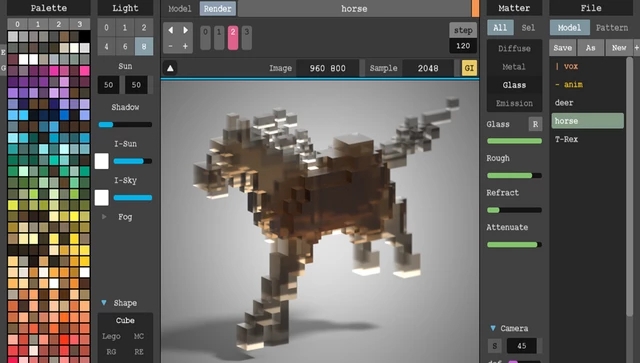Switch to Model view tab
This screenshot has width=640, height=363.
click(180, 9)
